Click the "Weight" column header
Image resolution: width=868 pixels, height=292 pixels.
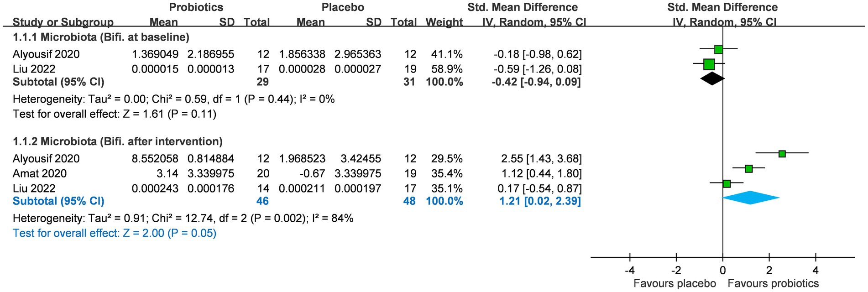pyautogui.click(x=444, y=22)
